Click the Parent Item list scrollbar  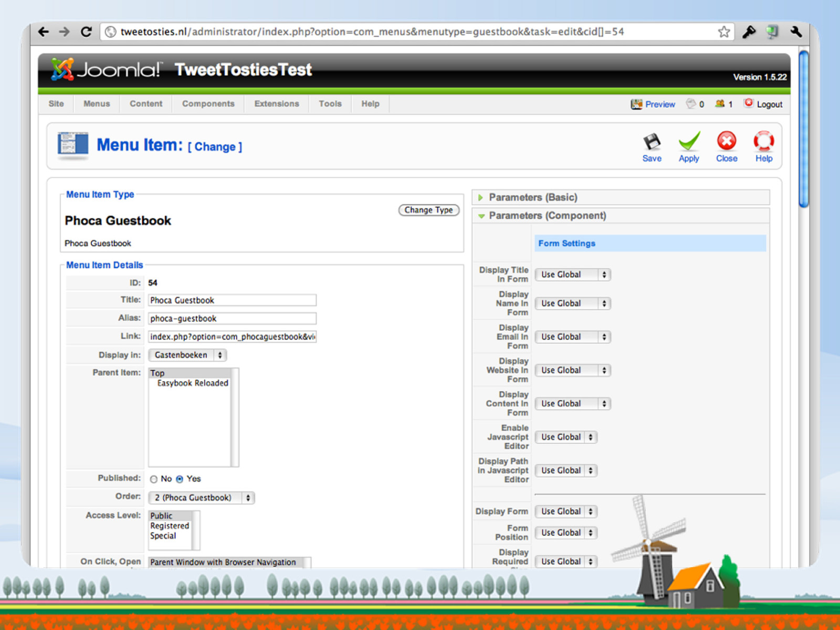click(x=235, y=417)
